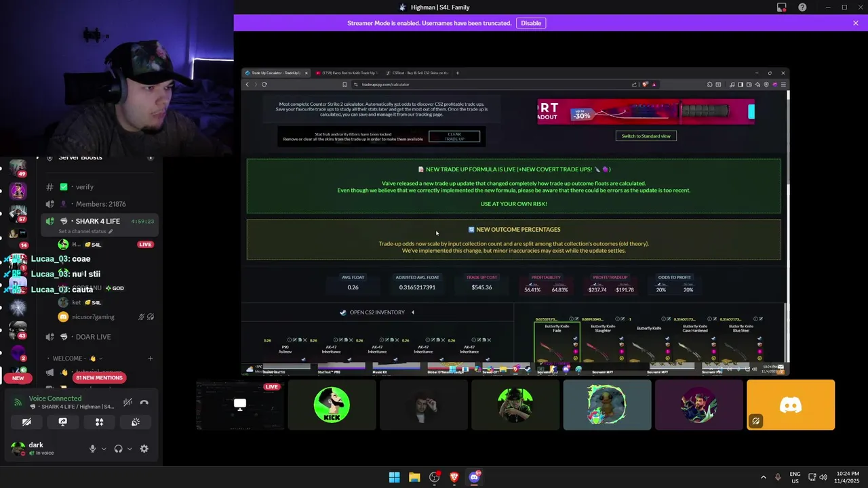Open Discord inbox icon in title bar
The height and width of the screenshot is (488, 868).
[782, 7]
